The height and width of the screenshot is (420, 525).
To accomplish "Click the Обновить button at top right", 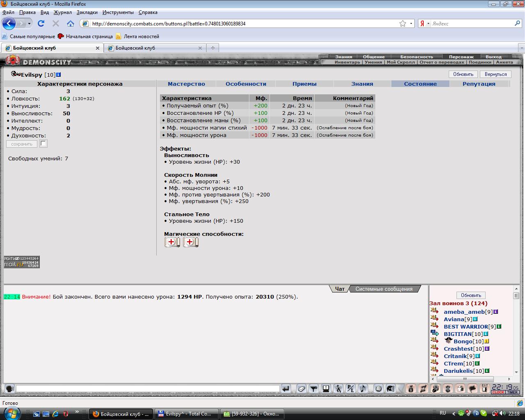I will (463, 74).
